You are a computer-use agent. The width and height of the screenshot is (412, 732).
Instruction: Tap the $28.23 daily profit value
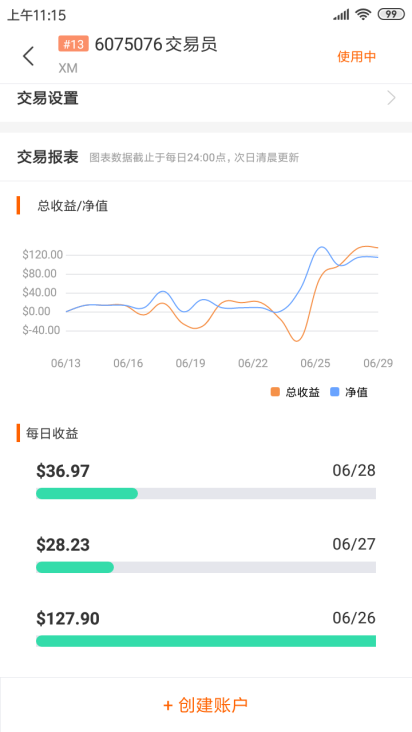click(63, 545)
